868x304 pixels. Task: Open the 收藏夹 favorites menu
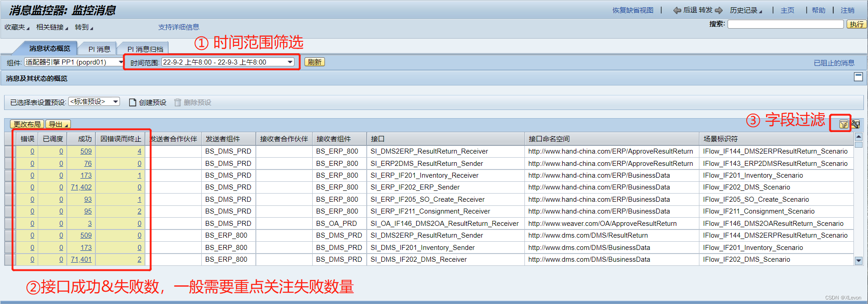(x=17, y=27)
